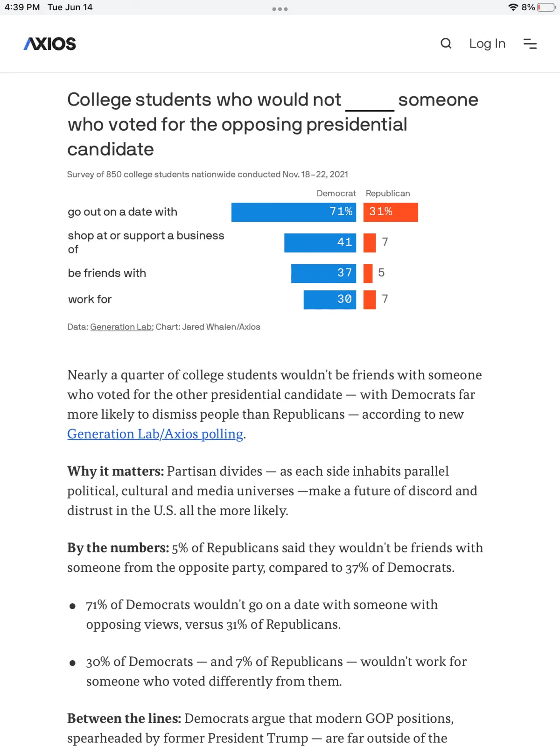Open the search magnifier icon
The image size is (560, 747).
click(446, 44)
